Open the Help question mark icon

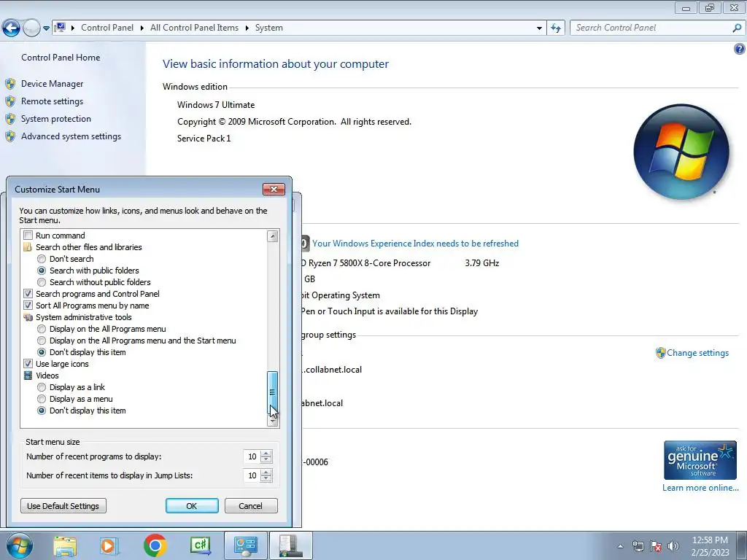[740, 49]
